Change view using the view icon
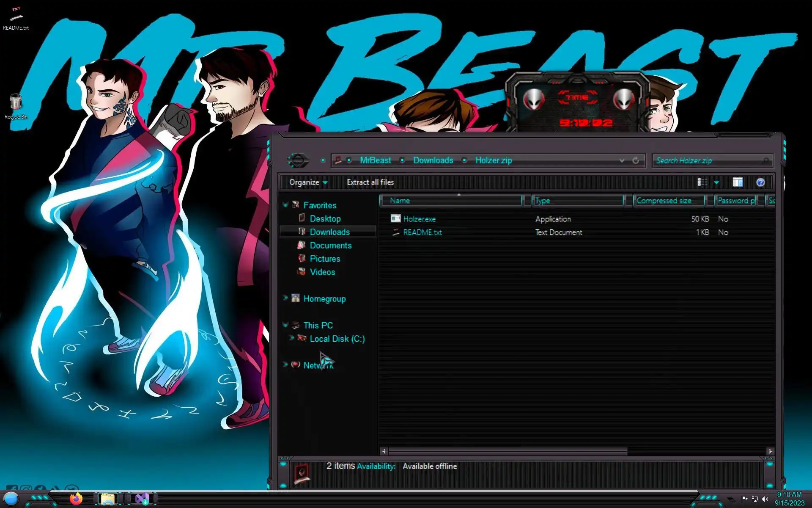Viewport: 812px width, 508px height. pos(702,182)
